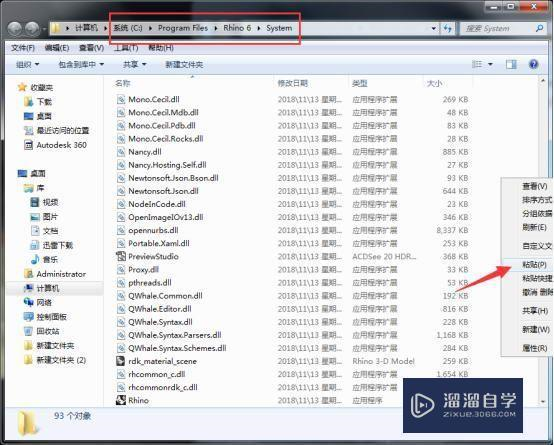Image resolution: width=554 pixels, height=445 pixels.
Task: Open Autodesk 360 in sidebar
Action: coord(55,145)
